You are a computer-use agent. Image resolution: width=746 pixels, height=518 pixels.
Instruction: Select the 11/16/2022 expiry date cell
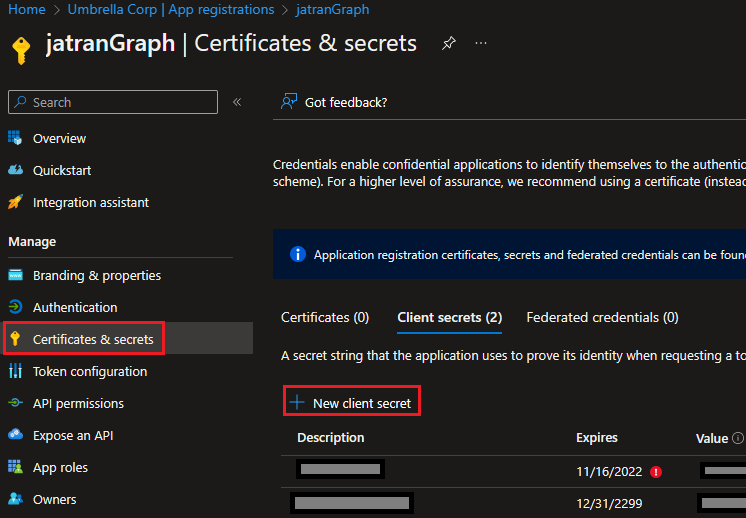(x=609, y=471)
